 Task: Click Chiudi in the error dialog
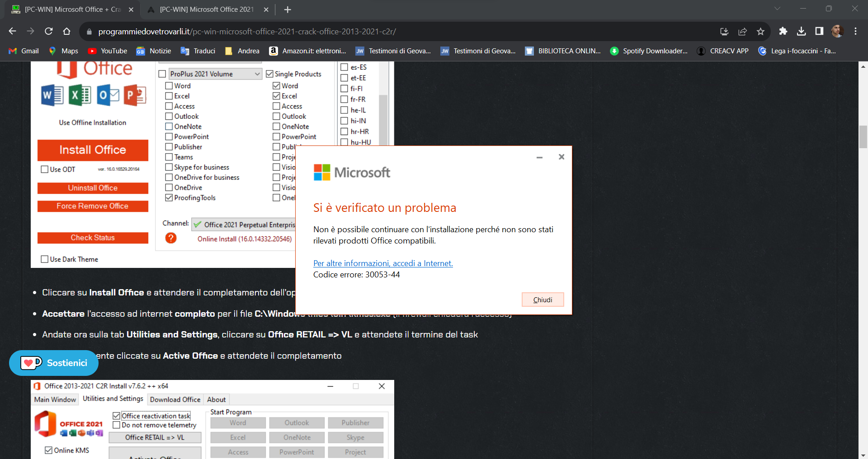[542, 300]
